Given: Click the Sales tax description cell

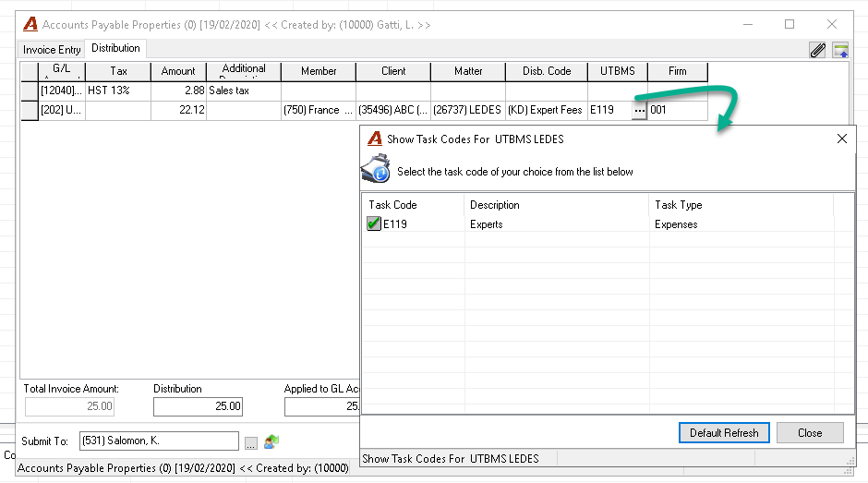Looking at the screenshot, I should tap(244, 91).
